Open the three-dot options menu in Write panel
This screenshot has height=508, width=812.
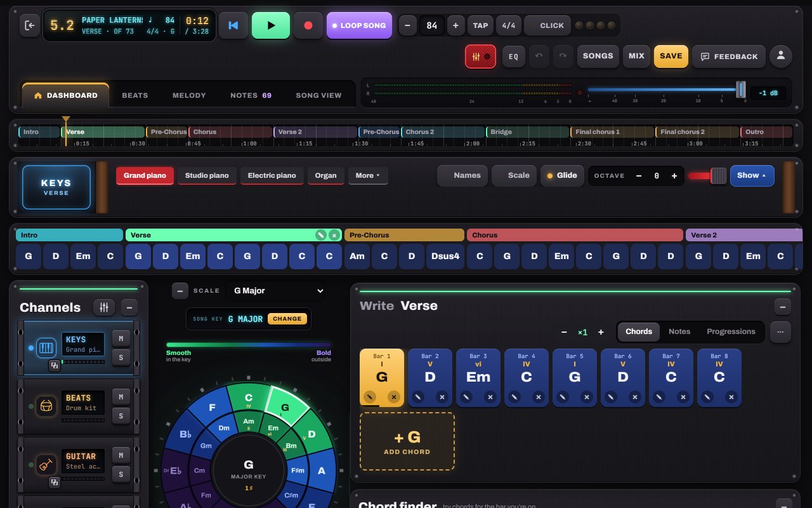click(780, 331)
